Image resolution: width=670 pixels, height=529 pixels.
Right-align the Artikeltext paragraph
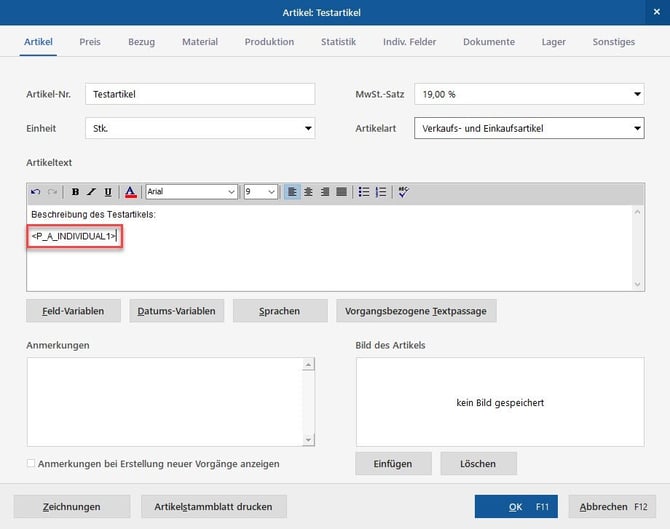[324, 192]
